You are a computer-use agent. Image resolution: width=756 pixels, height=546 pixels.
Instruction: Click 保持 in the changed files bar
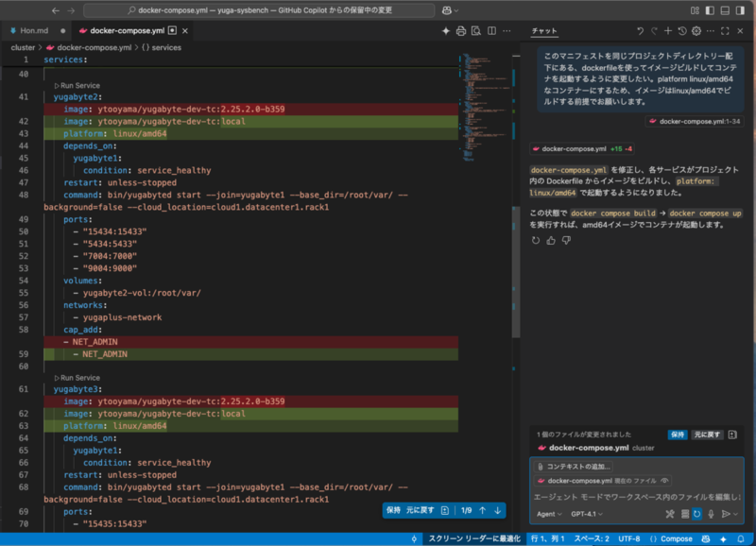click(x=678, y=435)
